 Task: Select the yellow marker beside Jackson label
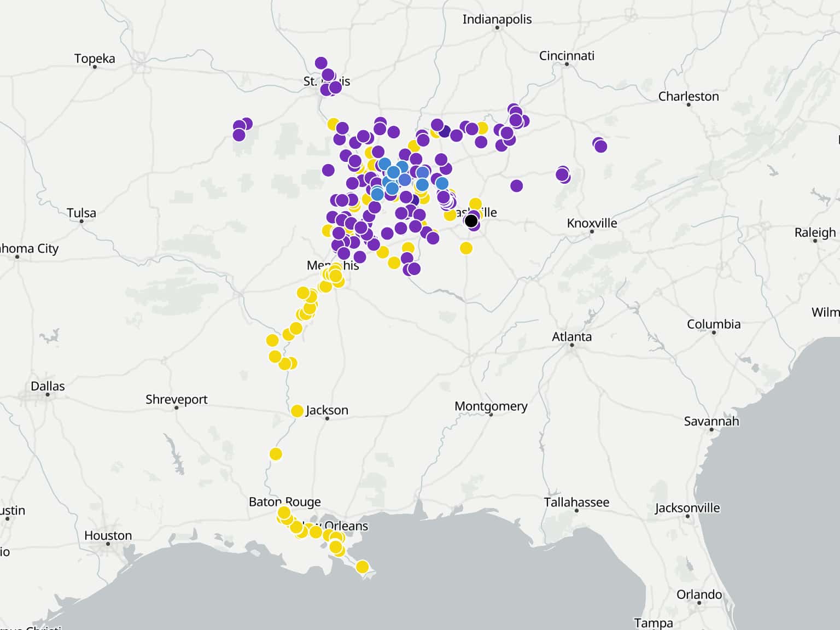pos(297,411)
